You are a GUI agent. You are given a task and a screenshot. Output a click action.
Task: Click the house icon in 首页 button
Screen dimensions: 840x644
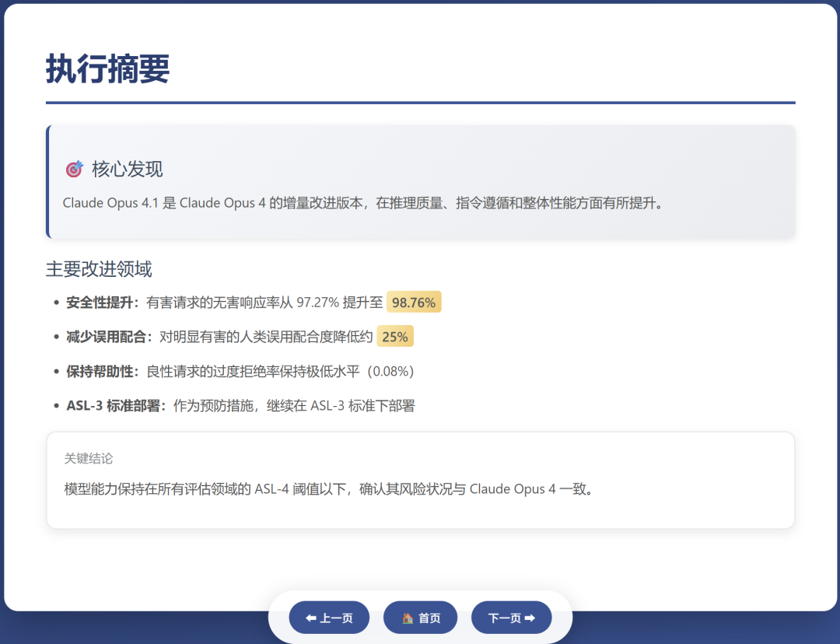(408, 618)
